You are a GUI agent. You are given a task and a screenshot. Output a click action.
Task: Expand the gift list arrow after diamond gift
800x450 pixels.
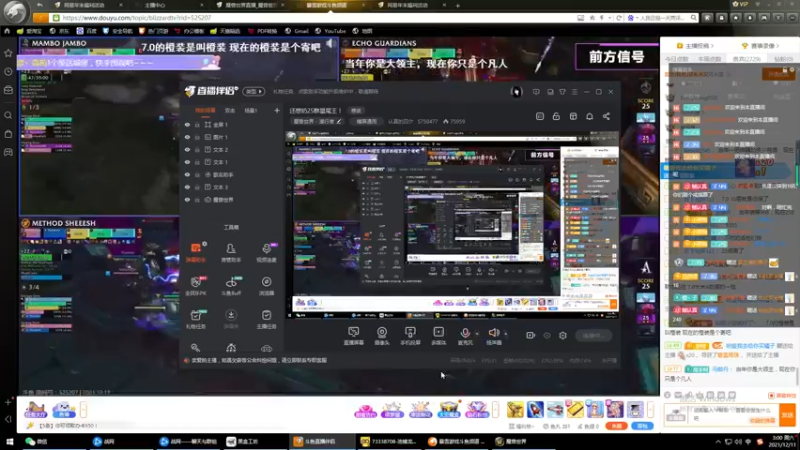click(x=495, y=409)
